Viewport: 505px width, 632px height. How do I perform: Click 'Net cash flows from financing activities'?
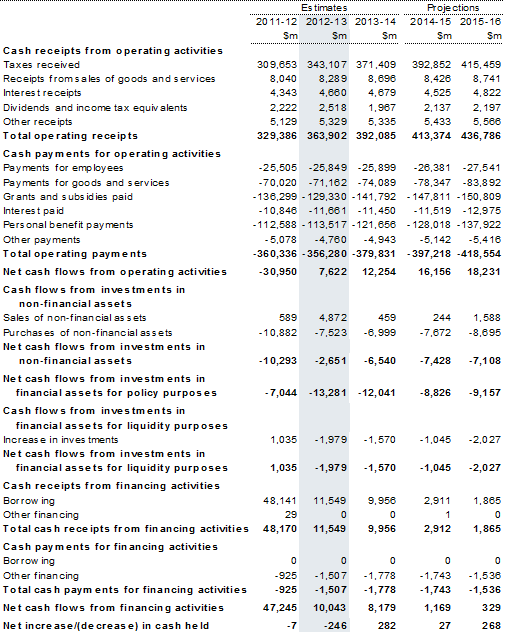pos(113,608)
